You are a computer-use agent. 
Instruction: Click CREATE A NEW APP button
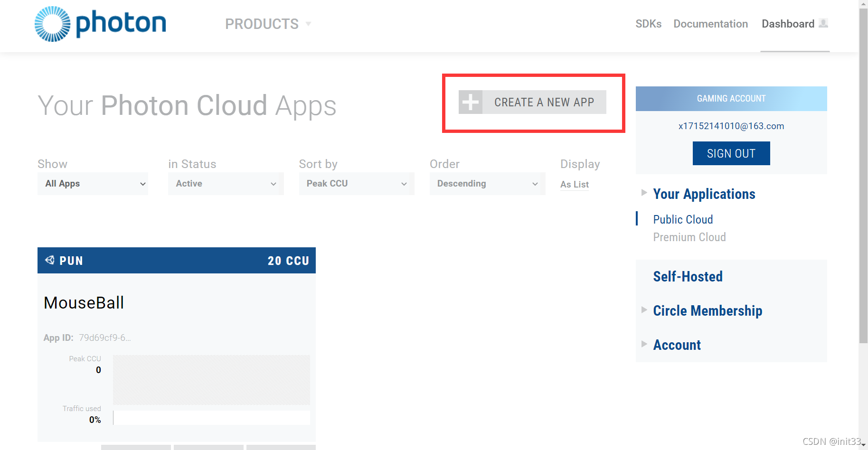pyautogui.click(x=532, y=102)
